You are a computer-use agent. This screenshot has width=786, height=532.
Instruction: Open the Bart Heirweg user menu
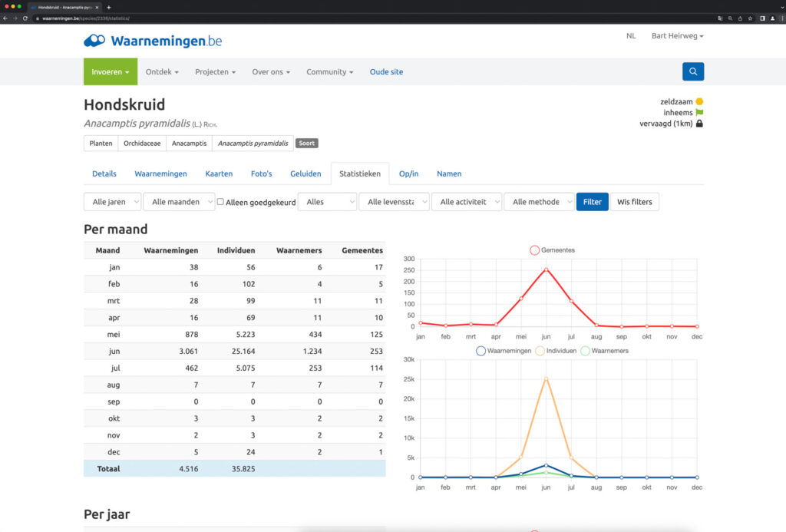point(677,36)
